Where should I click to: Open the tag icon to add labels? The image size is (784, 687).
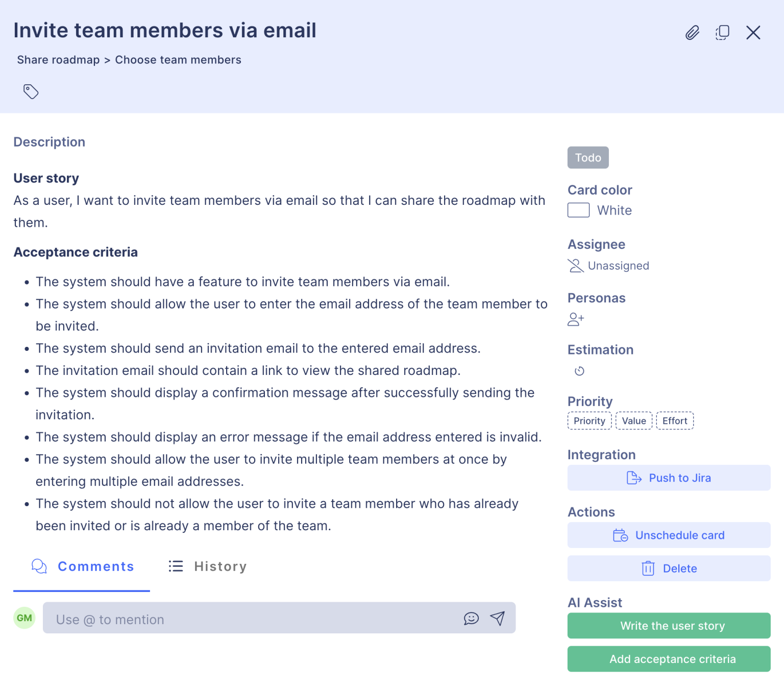[31, 91]
